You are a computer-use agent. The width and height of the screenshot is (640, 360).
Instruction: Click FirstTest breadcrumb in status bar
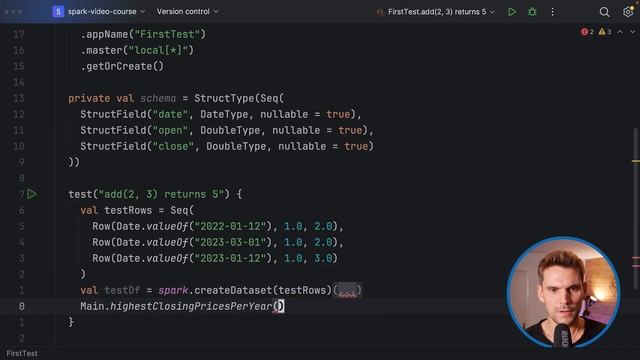(22, 353)
